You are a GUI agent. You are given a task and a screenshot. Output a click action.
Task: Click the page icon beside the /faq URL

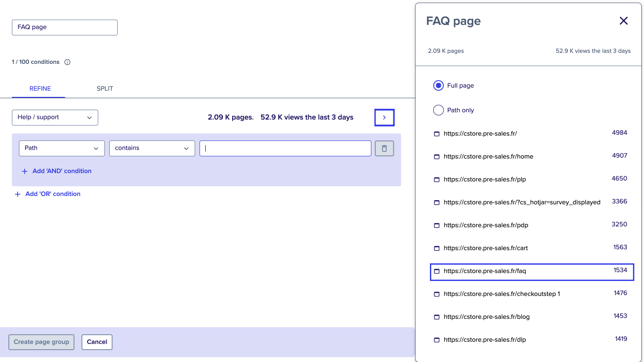click(437, 271)
